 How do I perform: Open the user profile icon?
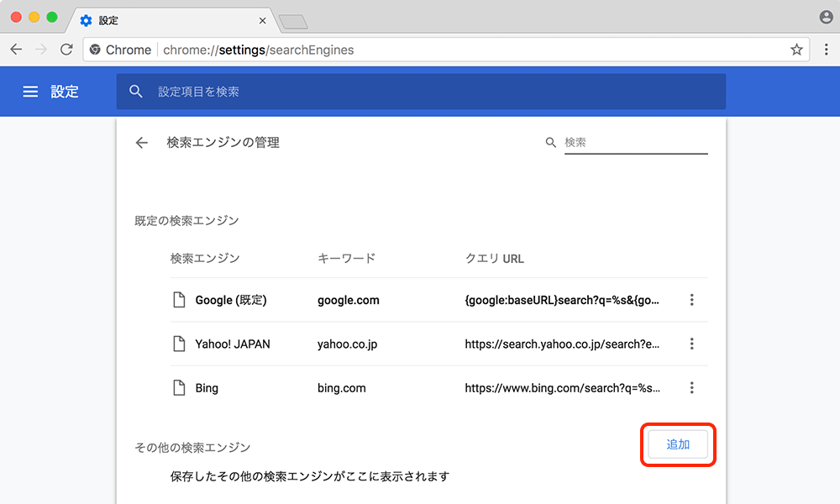coord(826,17)
